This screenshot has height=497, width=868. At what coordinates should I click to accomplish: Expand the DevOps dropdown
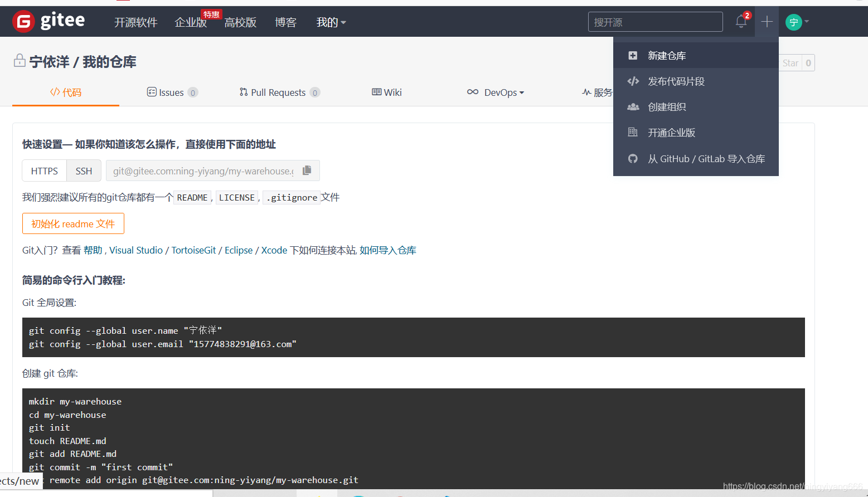click(x=496, y=92)
